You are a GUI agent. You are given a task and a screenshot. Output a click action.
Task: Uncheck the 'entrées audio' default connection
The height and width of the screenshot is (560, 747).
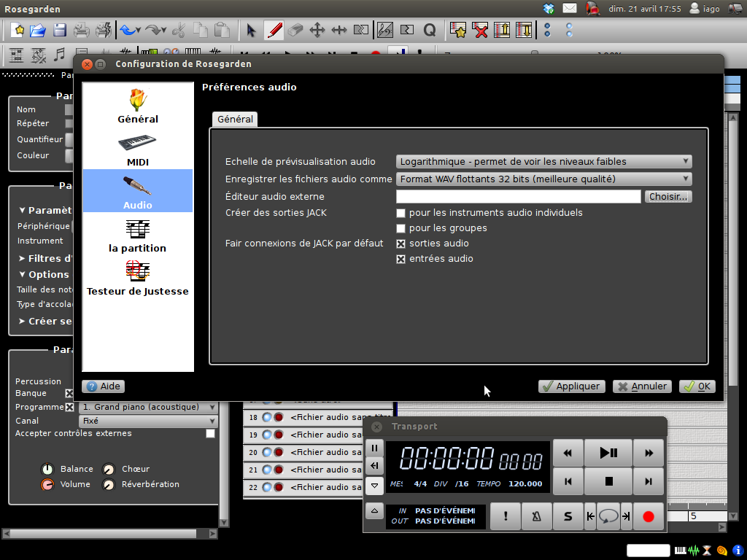pyautogui.click(x=400, y=259)
